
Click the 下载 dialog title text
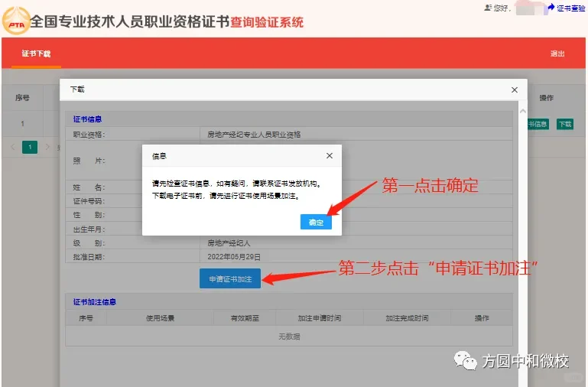pos(77,89)
